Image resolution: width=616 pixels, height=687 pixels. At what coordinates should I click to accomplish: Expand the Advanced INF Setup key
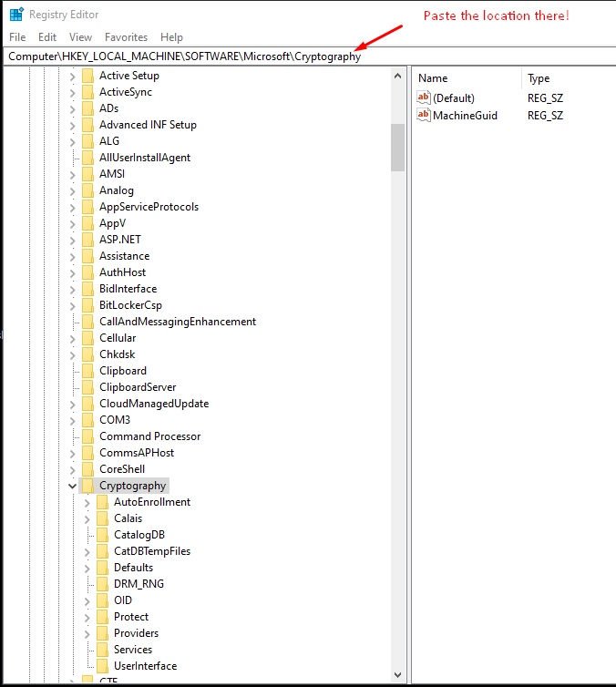pos(73,126)
